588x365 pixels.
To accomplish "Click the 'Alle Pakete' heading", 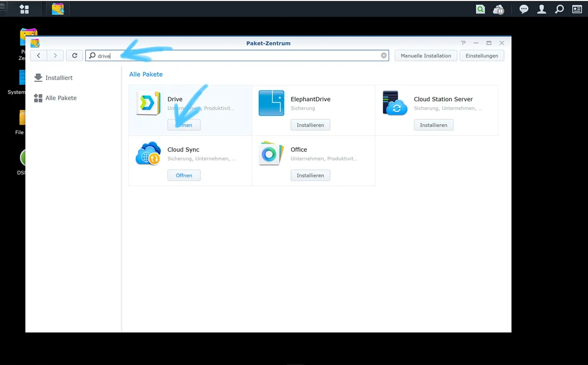I will 146,74.
